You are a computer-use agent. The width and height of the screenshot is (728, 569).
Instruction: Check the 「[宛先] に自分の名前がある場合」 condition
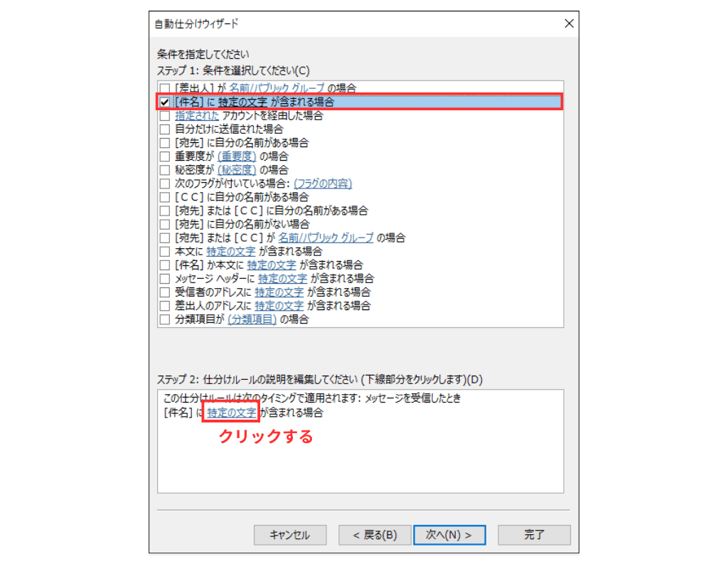click(164, 142)
